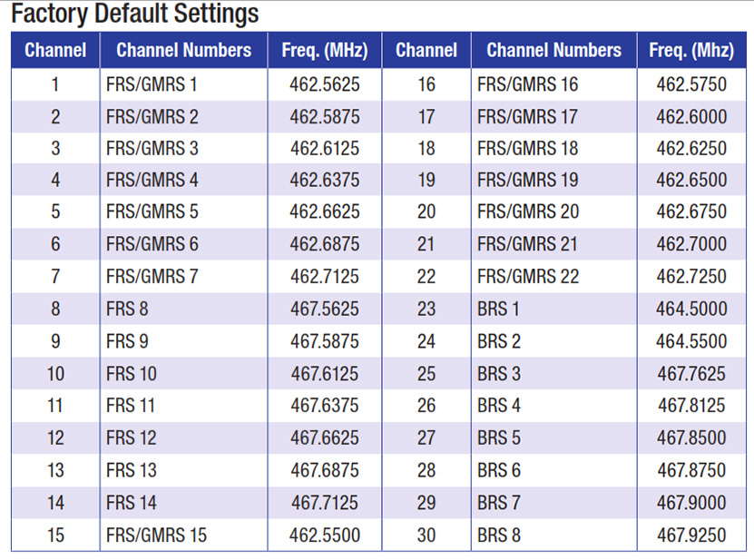
Task: Click the FRS/GMRS 16 cell
Action: (527, 84)
